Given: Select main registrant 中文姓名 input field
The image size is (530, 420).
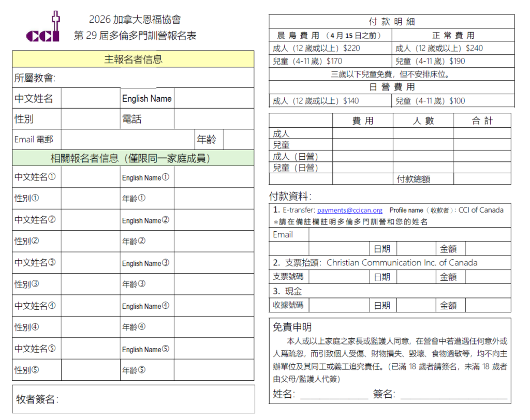Looking at the screenshot, I should (x=91, y=98).
